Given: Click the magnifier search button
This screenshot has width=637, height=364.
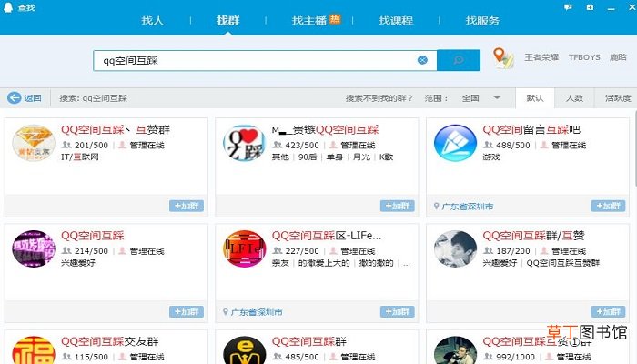Looking at the screenshot, I should click(x=459, y=60).
